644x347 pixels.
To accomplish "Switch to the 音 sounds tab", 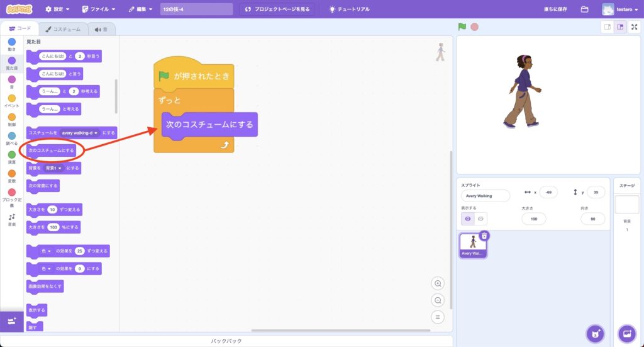I will 101,29.
